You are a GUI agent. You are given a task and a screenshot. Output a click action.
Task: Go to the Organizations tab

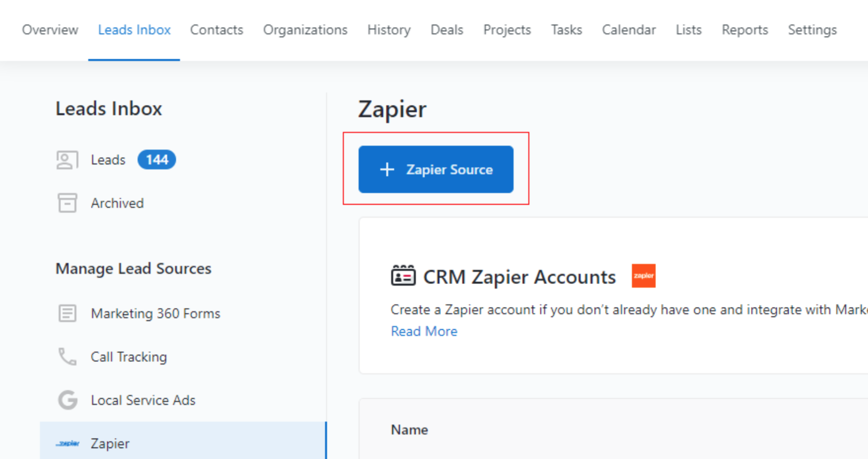pyautogui.click(x=305, y=30)
